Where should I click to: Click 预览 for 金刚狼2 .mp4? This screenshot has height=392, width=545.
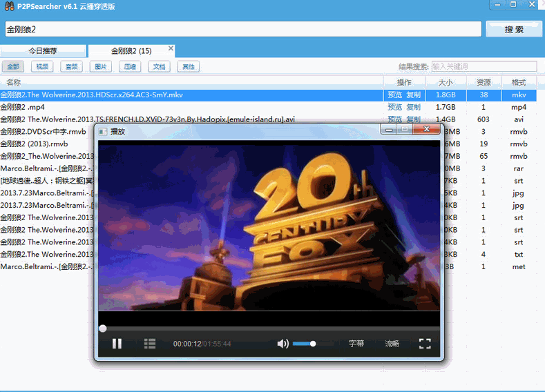point(395,107)
